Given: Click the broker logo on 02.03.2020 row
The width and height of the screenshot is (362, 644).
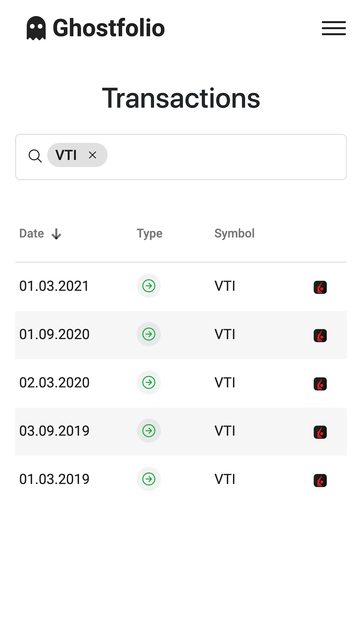Looking at the screenshot, I should [320, 383].
